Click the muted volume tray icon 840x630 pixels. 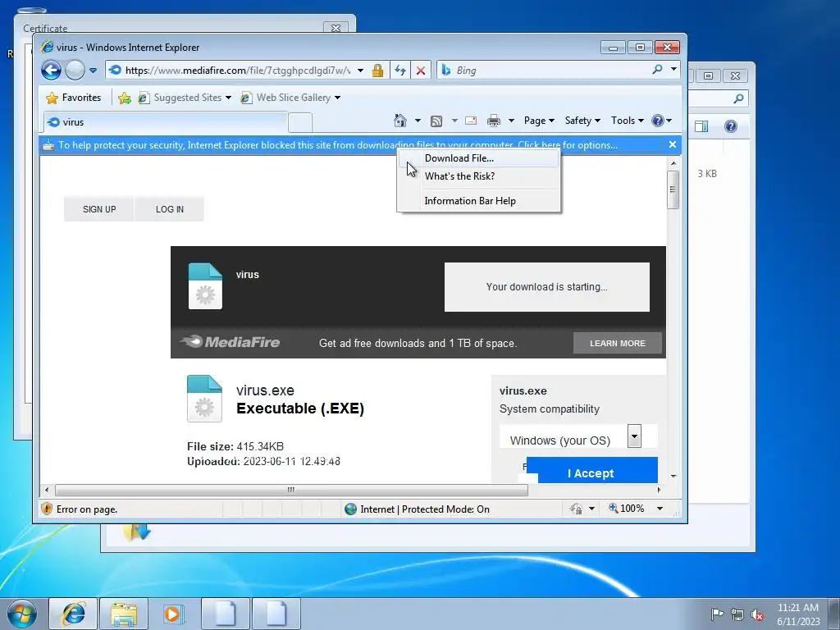pos(757,614)
